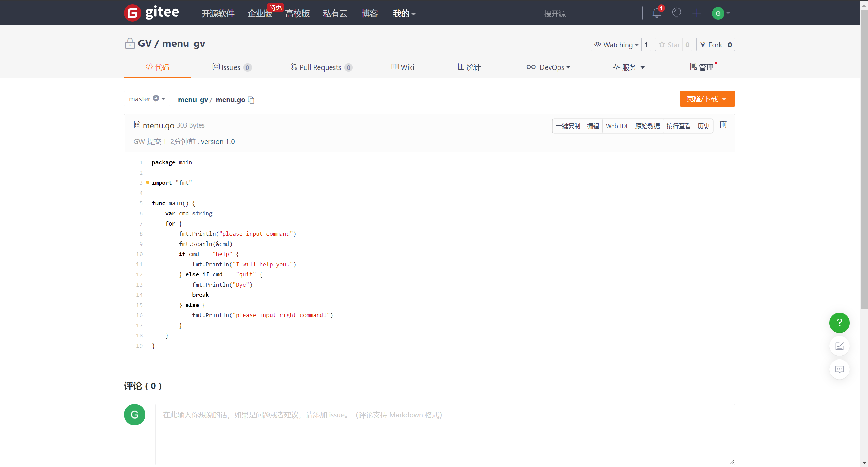Switch to the Issues tab

tap(232, 67)
